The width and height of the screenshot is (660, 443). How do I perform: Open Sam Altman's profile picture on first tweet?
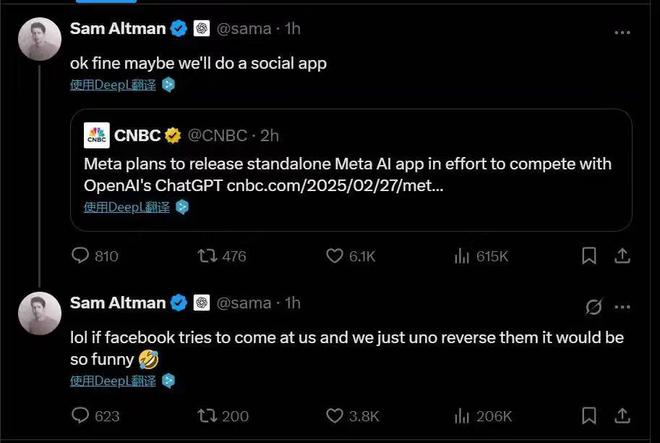pos(41,39)
